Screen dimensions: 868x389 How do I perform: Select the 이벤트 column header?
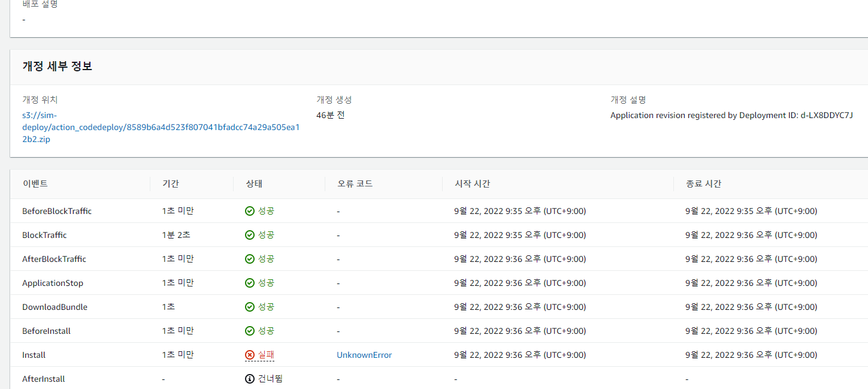36,183
